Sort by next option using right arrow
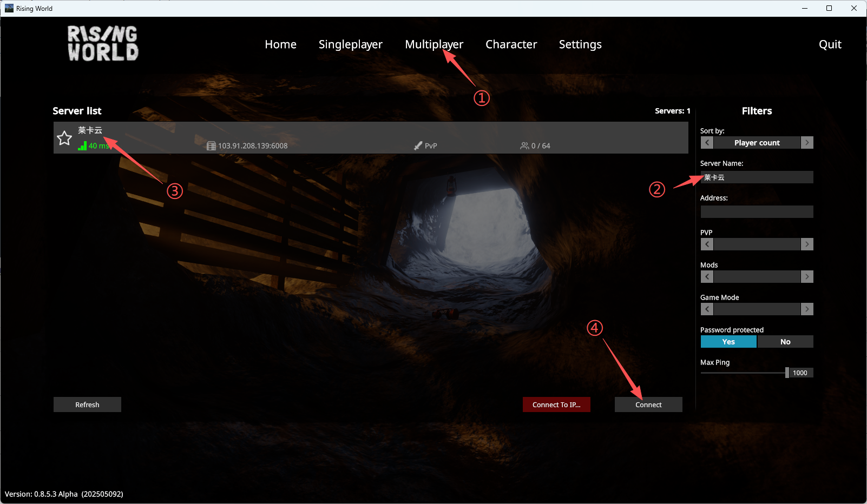Screen dimensions: 867x504 [807, 143]
